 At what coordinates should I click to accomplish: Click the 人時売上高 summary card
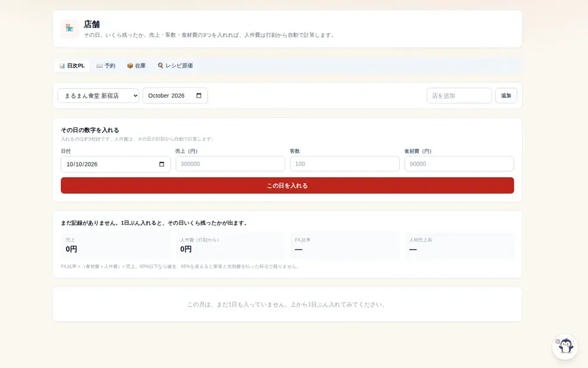[x=459, y=246]
